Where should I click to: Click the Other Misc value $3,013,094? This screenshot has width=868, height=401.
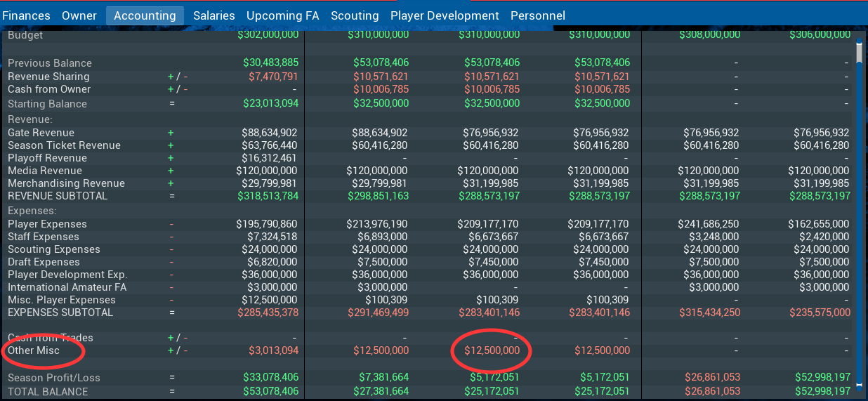[273, 350]
